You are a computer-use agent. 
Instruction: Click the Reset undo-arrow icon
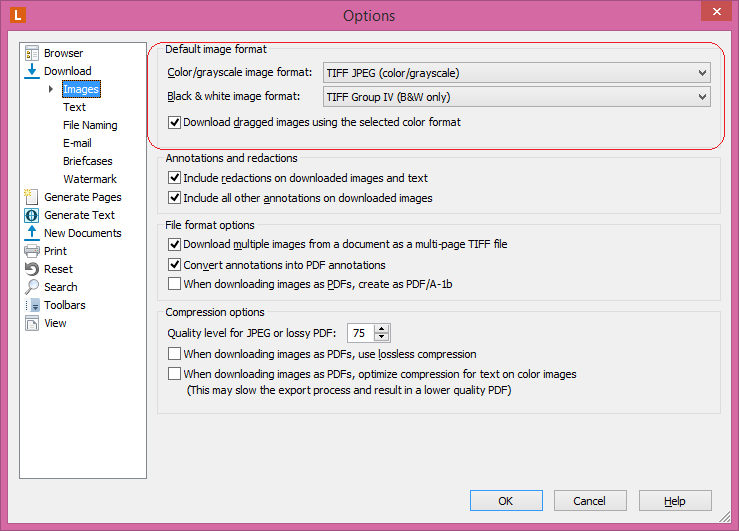click(32, 269)
